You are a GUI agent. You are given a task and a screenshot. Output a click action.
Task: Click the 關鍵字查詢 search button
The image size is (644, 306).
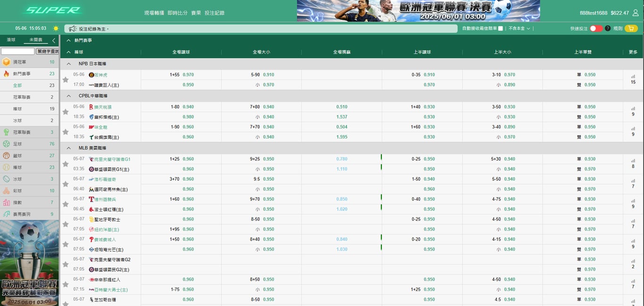click(48, 51)
